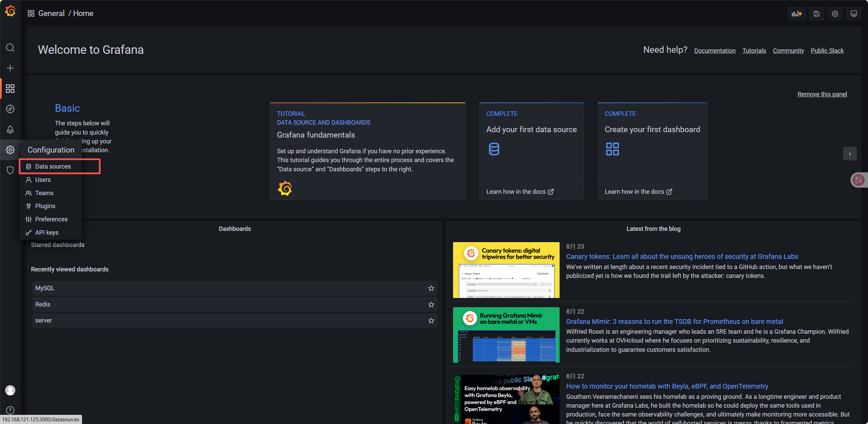This screenshot has height=424, width=868.
Task: Click the Latest from the blog panel title
Action: pyautogui.click(x=653, y=229)
